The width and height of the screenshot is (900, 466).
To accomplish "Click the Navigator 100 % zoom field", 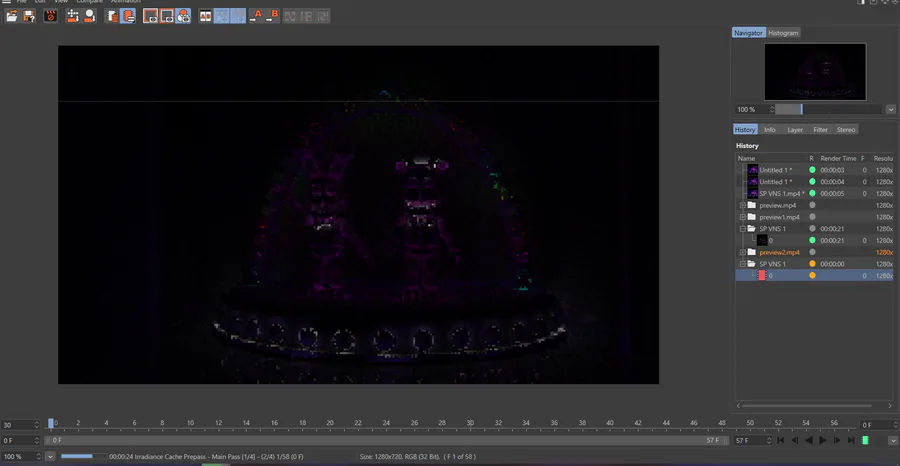I will pos(754,109).
